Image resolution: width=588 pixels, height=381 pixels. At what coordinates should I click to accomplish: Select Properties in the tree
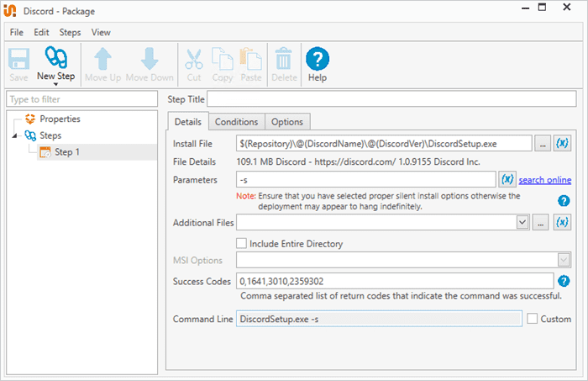pos(60,119)
